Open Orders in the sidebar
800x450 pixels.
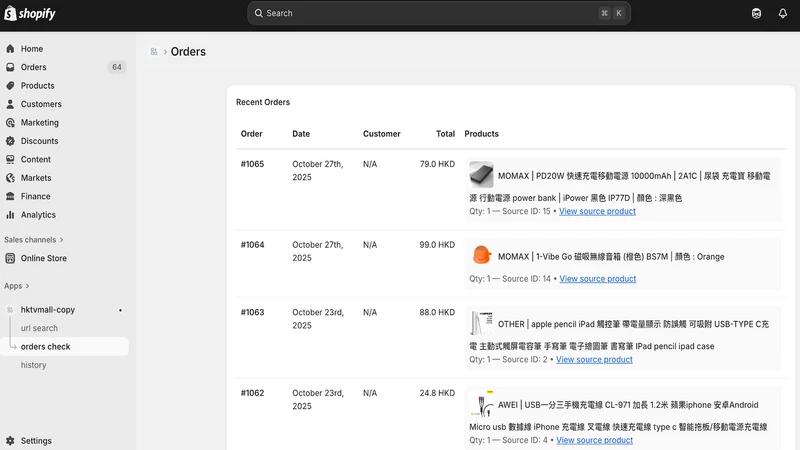point(34,67)
